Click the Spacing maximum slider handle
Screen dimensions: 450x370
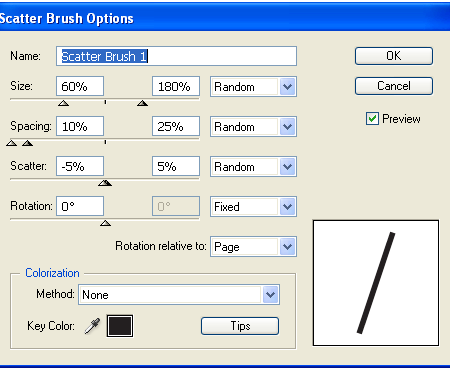pyautogui.click(x=27, y=143)
